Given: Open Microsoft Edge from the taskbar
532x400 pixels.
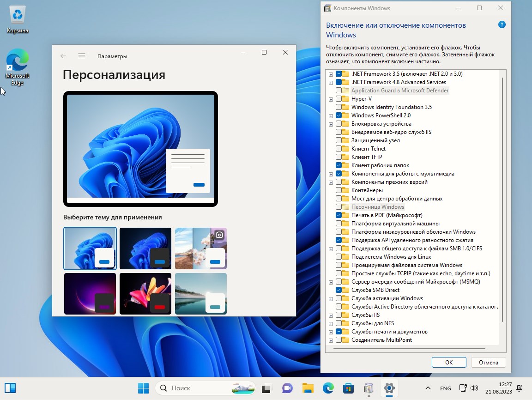Looking at the screenshot, I should pyautogui.click(x=328, y=388).
